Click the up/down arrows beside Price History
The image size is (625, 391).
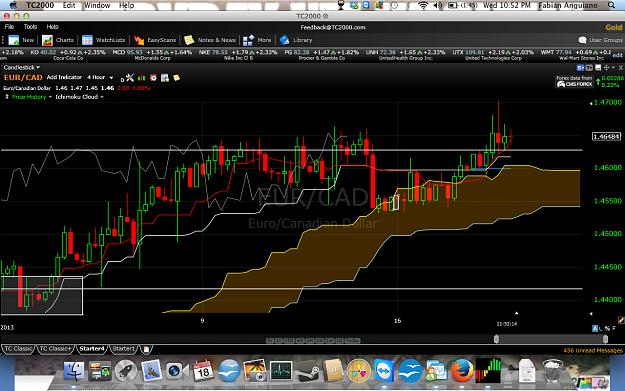7,97
